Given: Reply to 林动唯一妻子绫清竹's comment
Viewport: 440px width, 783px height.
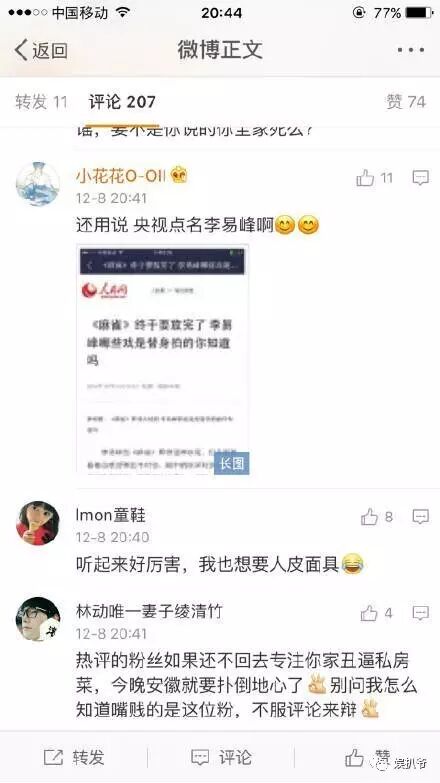Looking at the screenshot, I should point(421,613).
